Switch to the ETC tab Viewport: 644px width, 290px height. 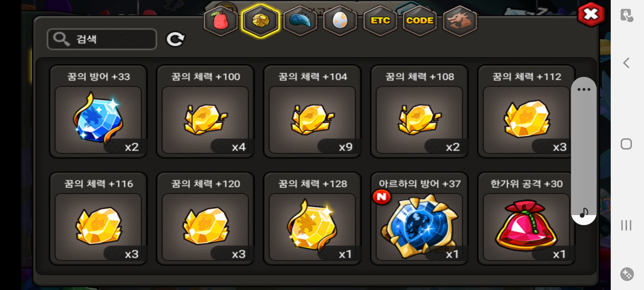pyautogui.click(x=380, y=21)
